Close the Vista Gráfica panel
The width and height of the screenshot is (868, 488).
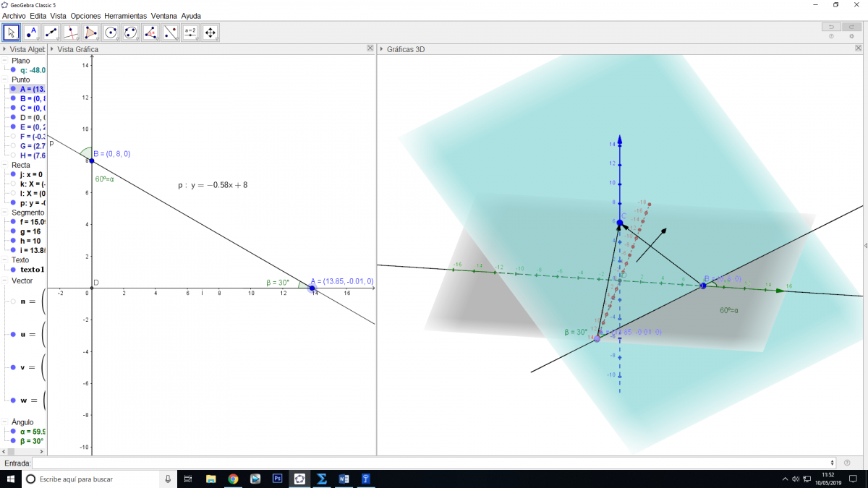[370, 48]
